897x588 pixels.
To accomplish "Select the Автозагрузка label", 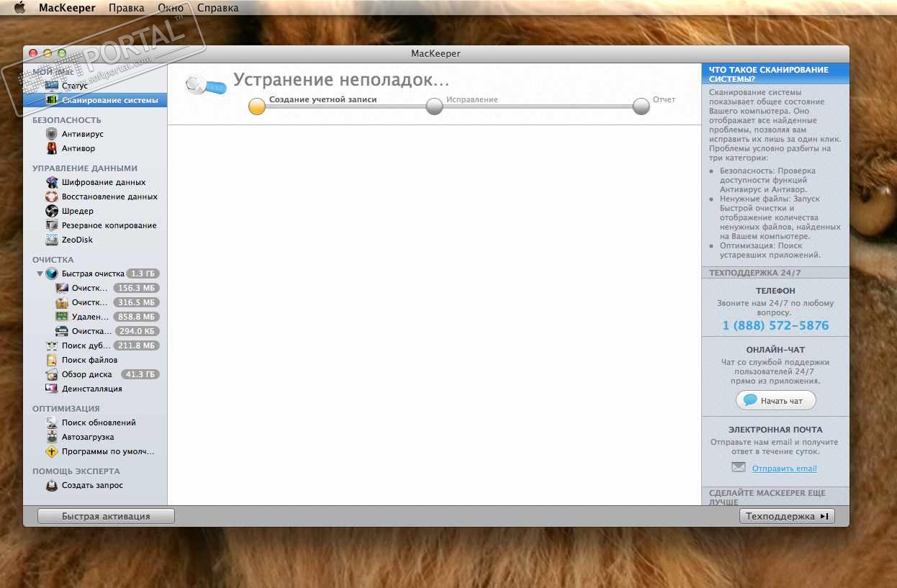I will coord(88,437).
